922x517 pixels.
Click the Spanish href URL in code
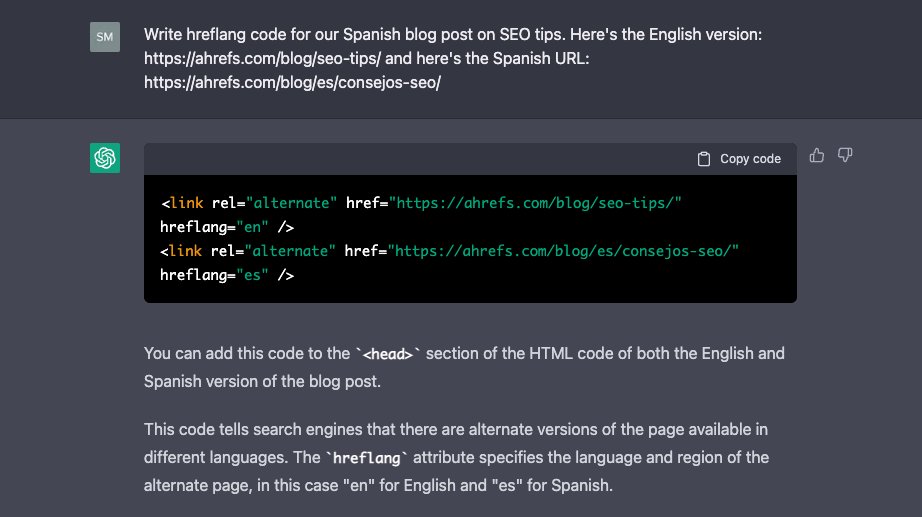click(563, 251)
